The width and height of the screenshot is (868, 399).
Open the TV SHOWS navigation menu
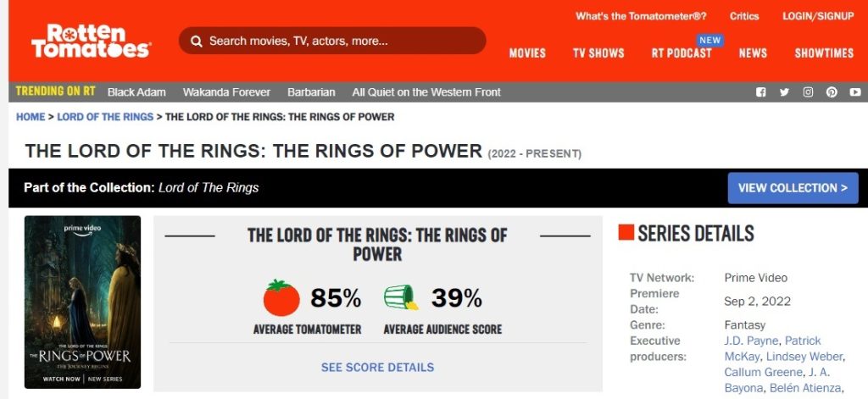click(x=598, y=53)
